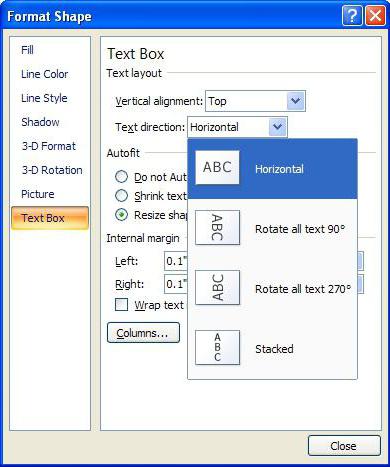
Task: Click the Close button at the bottom
Action: (x=344, y=446)
